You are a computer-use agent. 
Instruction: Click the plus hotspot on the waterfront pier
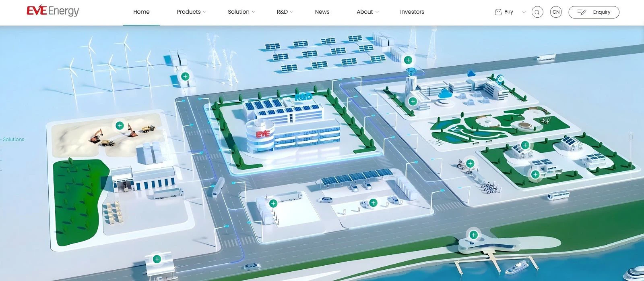tap(473, 235)
